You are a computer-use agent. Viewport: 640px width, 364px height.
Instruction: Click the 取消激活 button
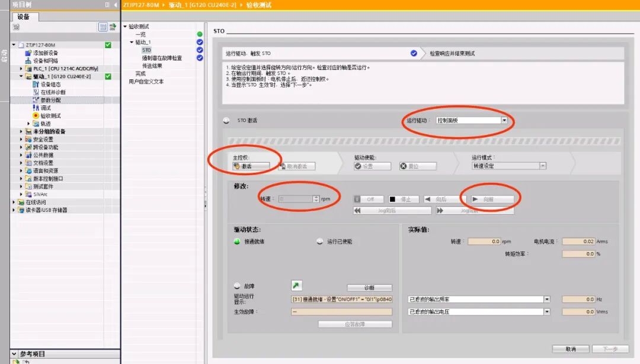tap(297, 166)
